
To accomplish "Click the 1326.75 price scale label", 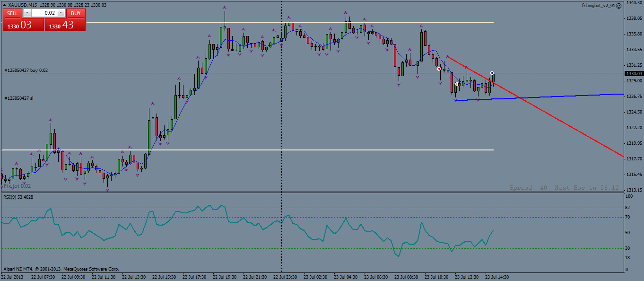I will coord(634,97).
